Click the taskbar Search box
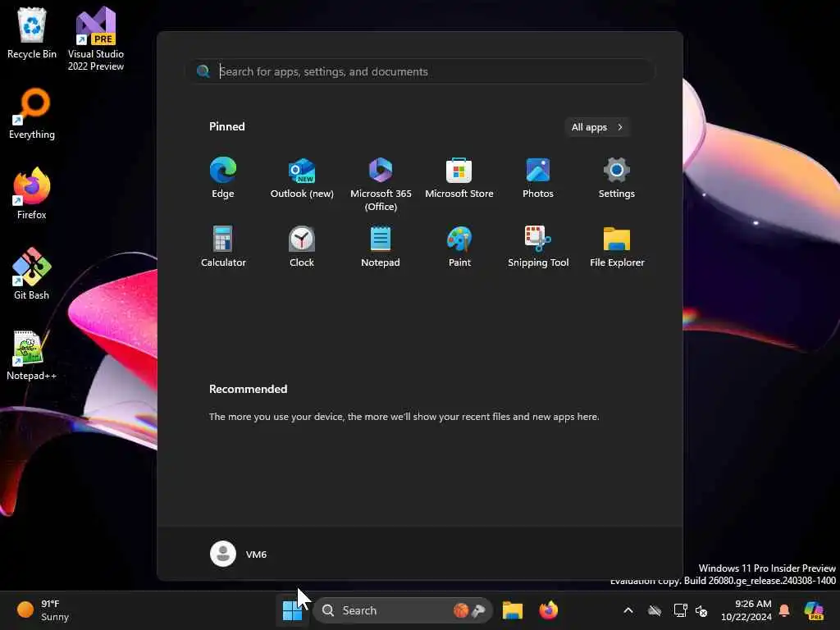 click(403, 610)
